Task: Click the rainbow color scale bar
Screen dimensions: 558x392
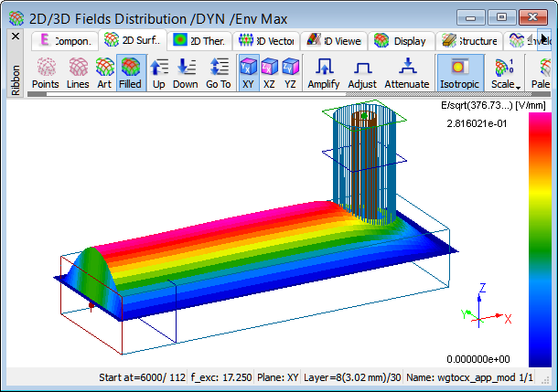Action: pos(540,238)
